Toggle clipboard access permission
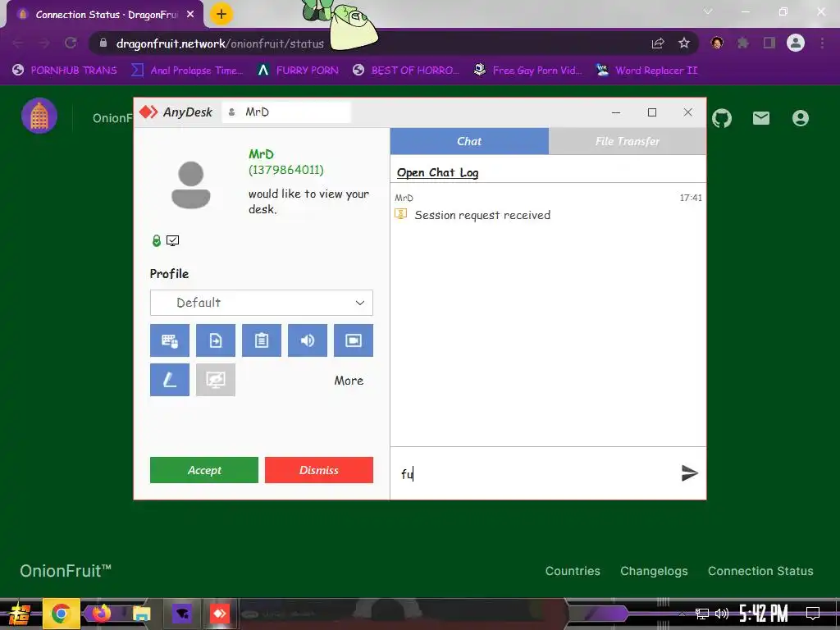This screenshot has width=840, height=630. pos(262,340)
